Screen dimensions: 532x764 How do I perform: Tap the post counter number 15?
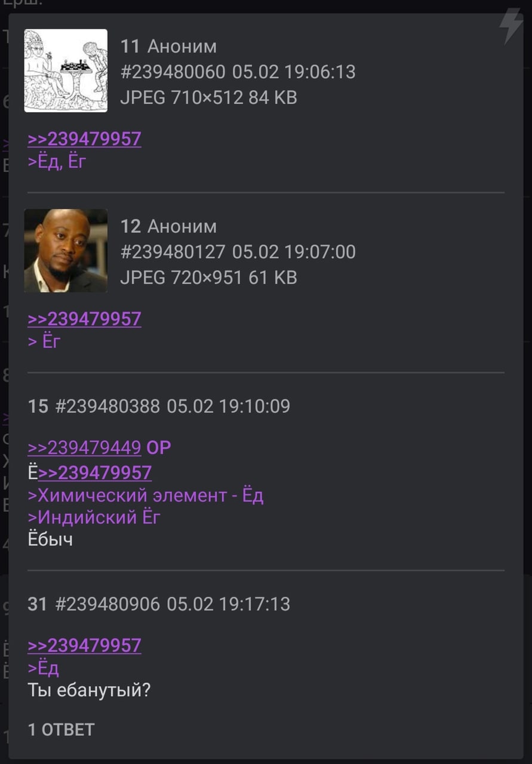[x=38, y=406]
